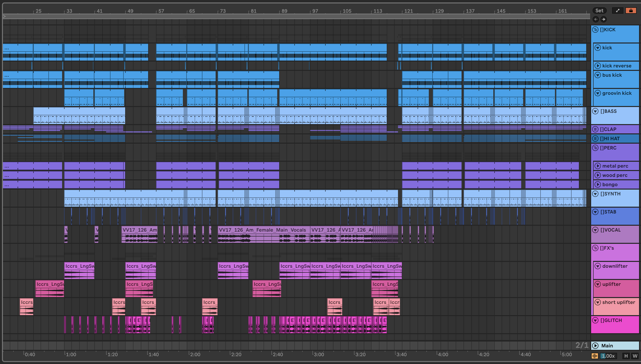
Task: Collapse the kick track arrow
Action: (598, 48)
